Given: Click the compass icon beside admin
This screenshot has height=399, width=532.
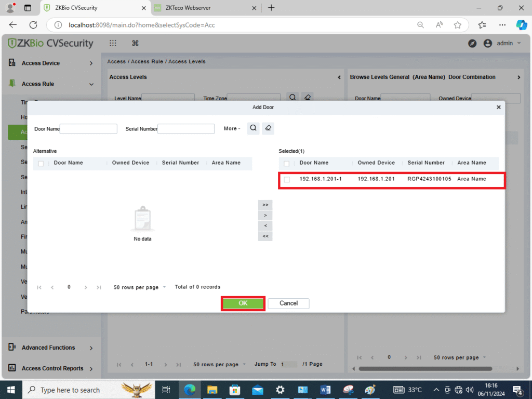Looking at the screenshot, I should click(x=472, y=44).
